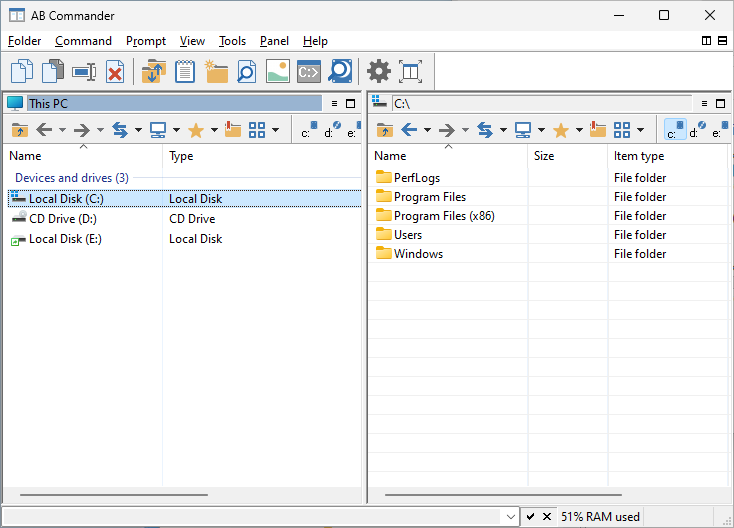Image resolution: width=734 pixels, height=528 pixels.
Task: Open the Find files magnifier icon
Action: [247, 72]
